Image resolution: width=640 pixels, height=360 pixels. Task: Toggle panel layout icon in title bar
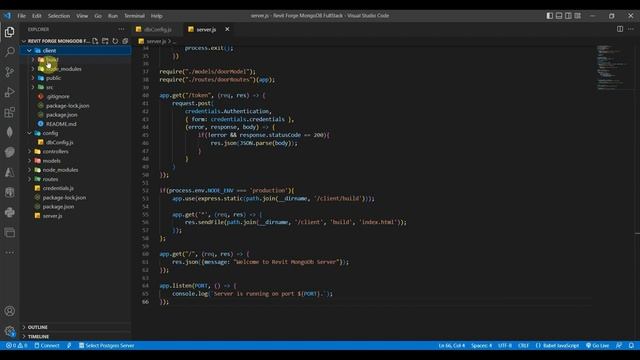(559, 16)
